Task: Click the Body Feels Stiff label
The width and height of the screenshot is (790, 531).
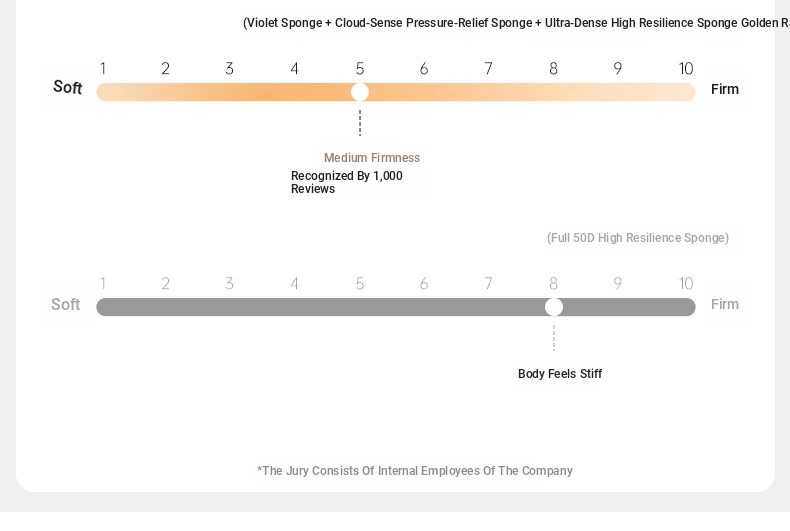Action: 560,374
